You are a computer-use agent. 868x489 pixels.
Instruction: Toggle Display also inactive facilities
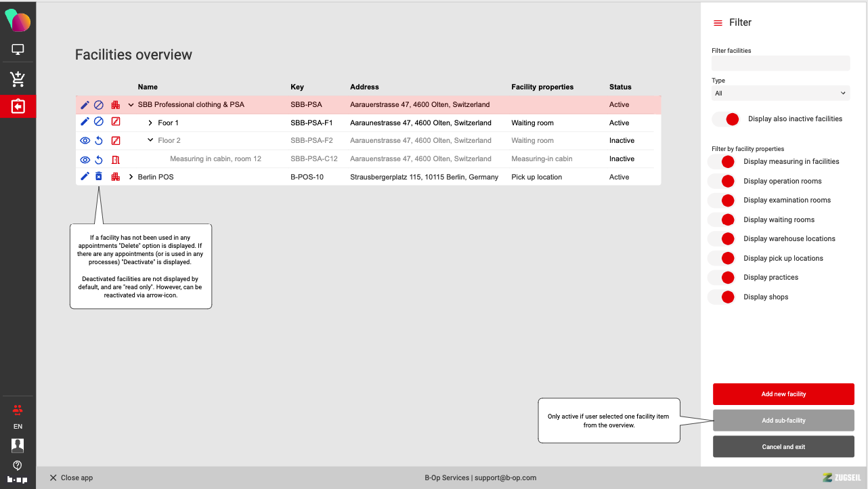[x=725, y=119]
